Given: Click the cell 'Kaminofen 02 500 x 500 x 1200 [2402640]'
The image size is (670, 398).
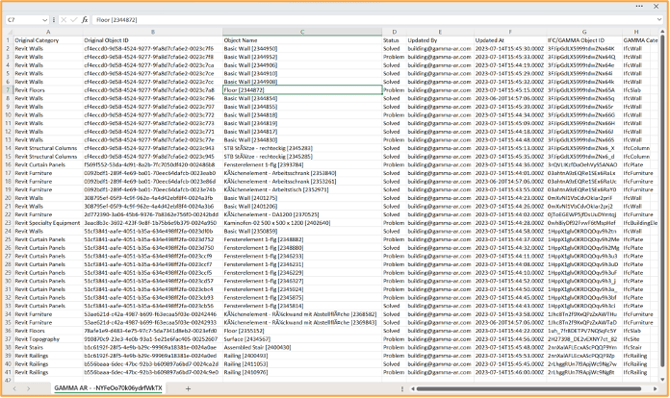Looking at the screenshot, I should tap(302, 223).
